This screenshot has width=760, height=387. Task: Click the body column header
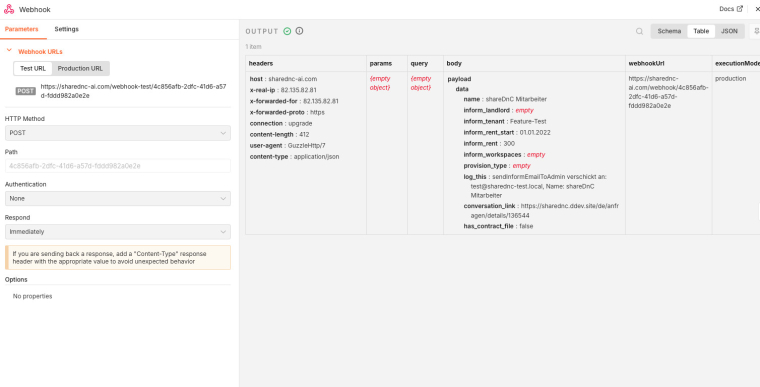pyautogui.click(x=534, y=64)
